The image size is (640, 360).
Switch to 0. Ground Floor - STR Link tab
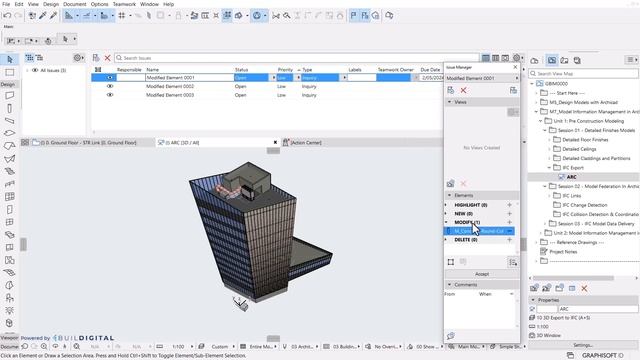pos(89,142)
